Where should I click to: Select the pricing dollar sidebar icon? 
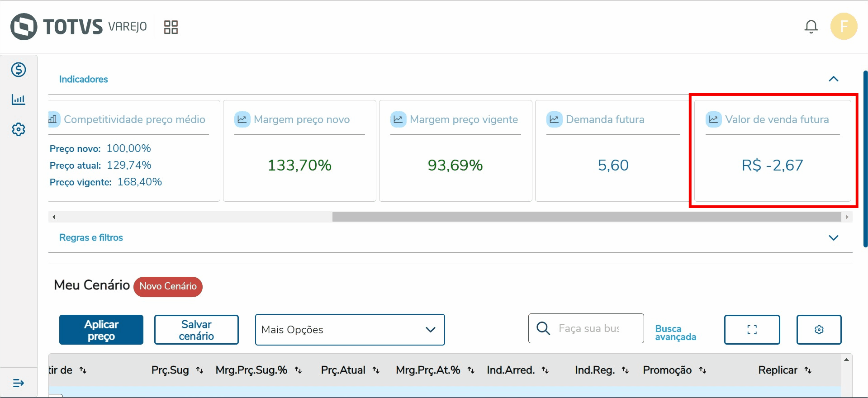[19, 70]
